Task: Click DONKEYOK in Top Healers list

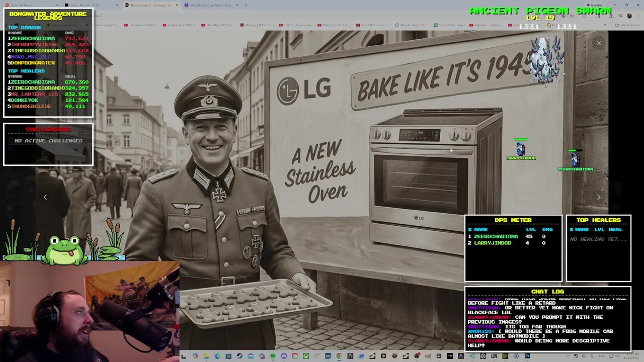Action: point(24,100)
